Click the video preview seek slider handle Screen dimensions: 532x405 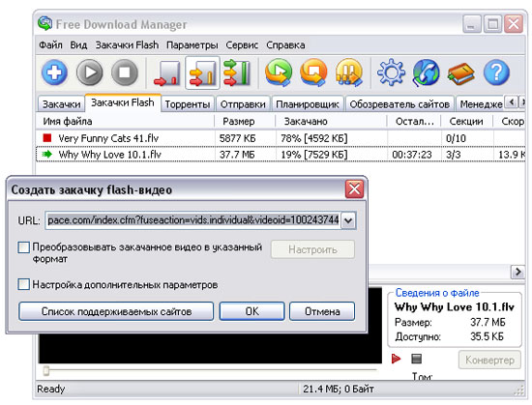tap(46, 370)
